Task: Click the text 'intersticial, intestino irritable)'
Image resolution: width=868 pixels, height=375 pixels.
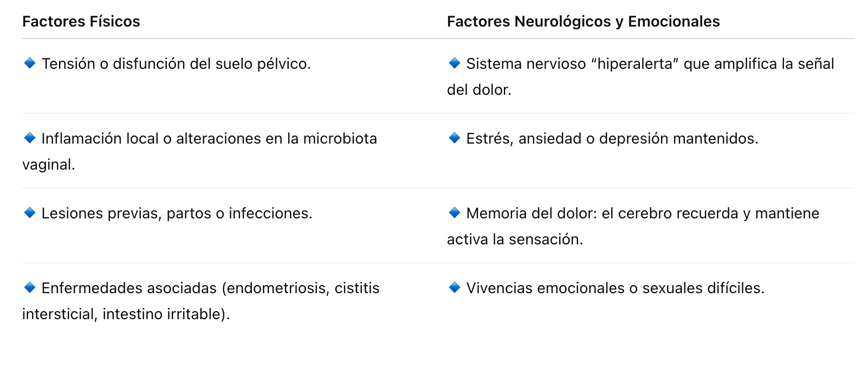Action: tap(126, 314)
